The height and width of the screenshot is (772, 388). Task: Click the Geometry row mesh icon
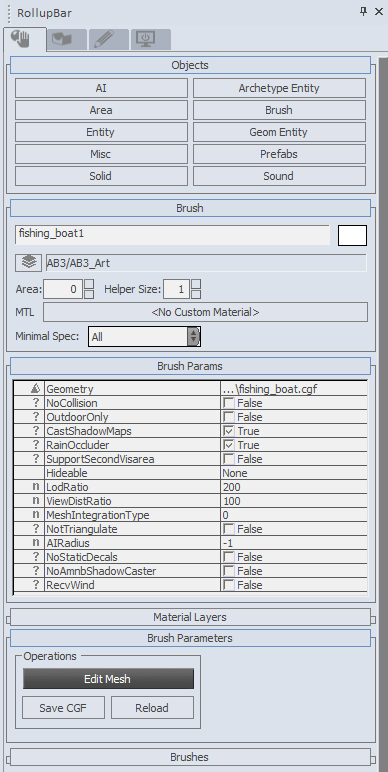click(x=29, y=389)
